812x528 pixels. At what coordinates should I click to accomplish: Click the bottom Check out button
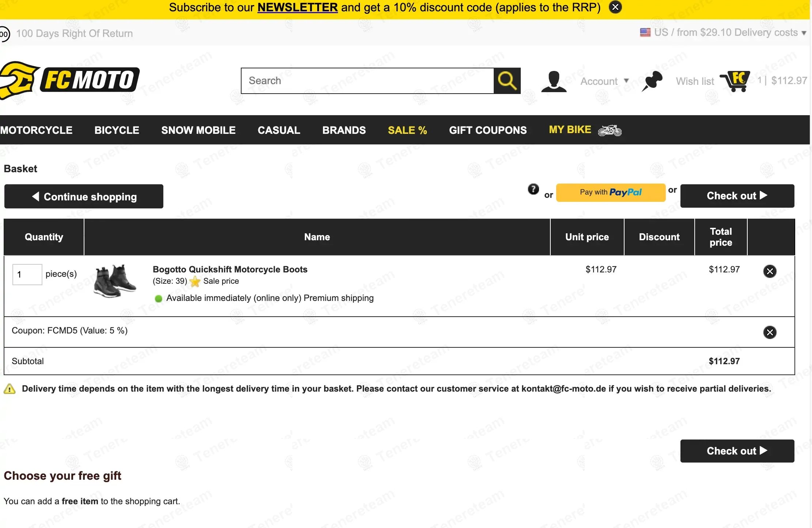pos(737,451)
